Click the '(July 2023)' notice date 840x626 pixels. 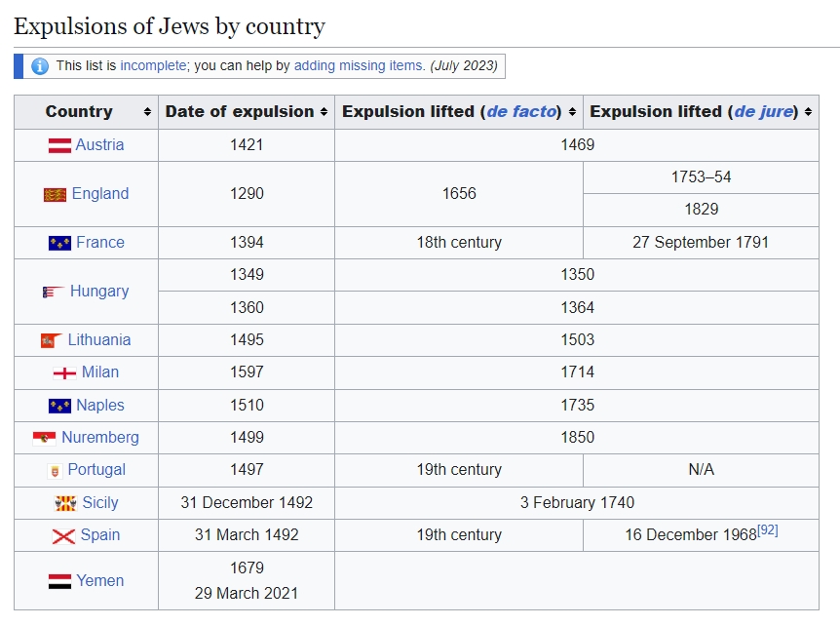[x=464, y=66]
